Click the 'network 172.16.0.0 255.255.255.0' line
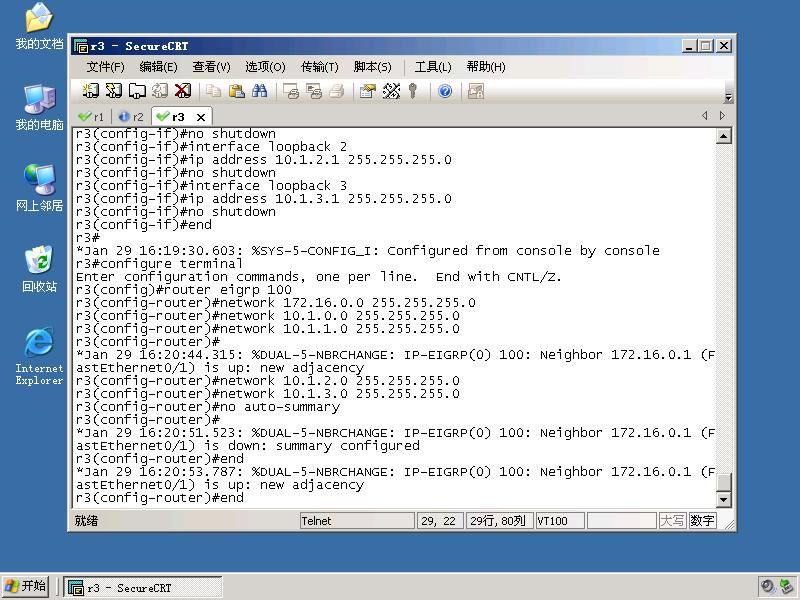Screen dimensions: 800x600 pos(276,303)
